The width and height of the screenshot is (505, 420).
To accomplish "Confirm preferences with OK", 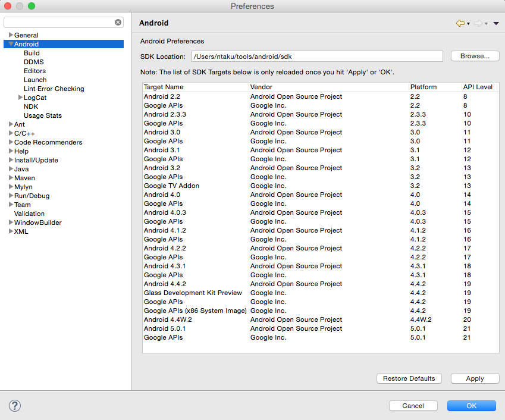I will point(471,406).
